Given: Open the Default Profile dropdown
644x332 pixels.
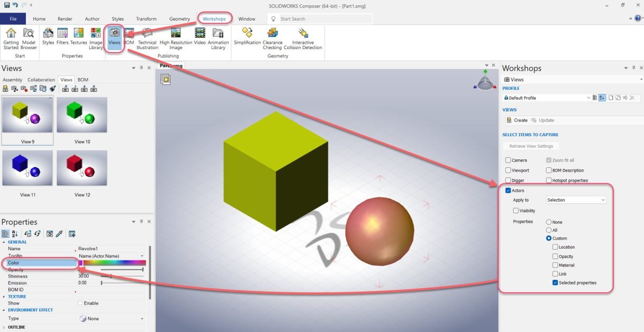Looking at the screenshot, I should [546, 98].
